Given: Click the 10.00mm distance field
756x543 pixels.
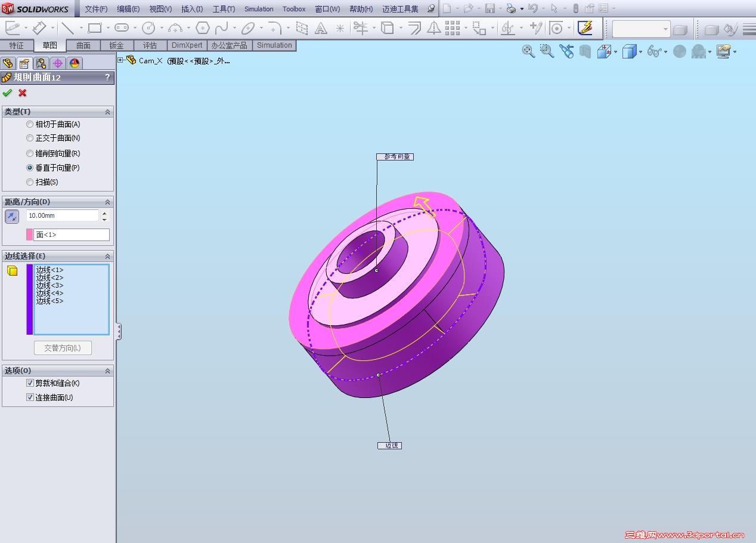Looking at the screenshot, I should click(63, 215).
